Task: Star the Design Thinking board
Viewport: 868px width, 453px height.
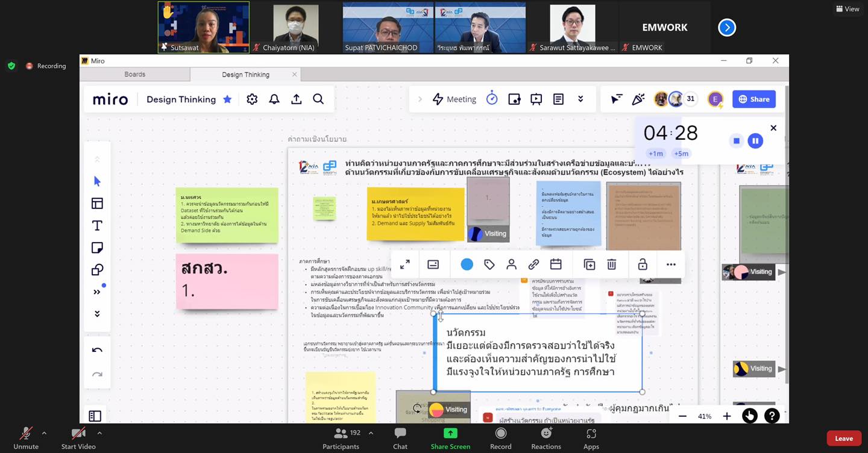Action: pos(227,99)
